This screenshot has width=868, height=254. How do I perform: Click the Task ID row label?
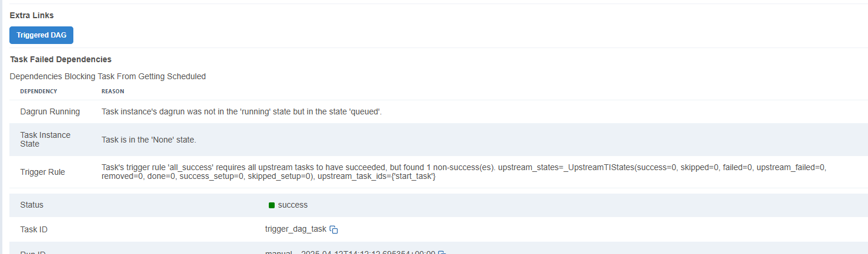pos(34,229)
